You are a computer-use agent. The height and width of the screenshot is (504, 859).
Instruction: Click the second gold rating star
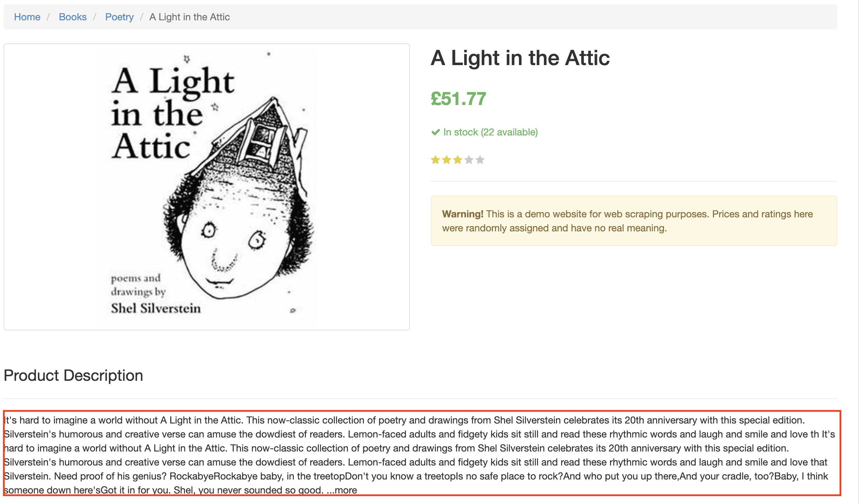tap(447, 160)
